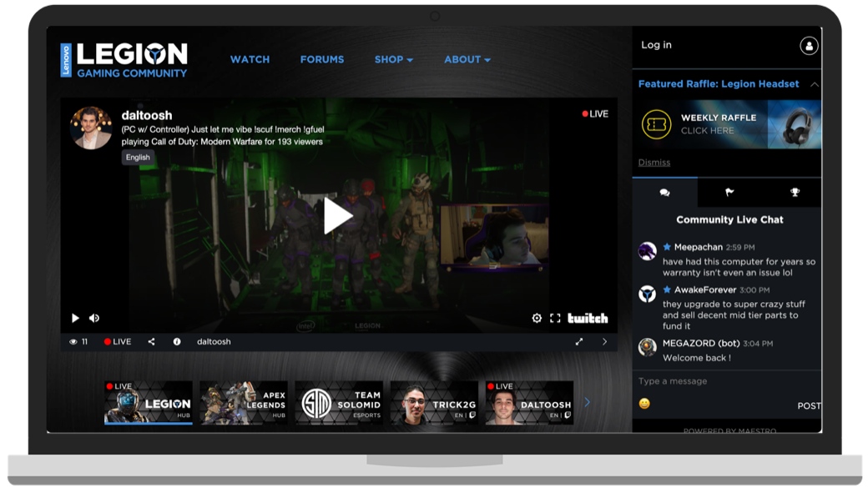
Task: Expand the player with the diagonal arrows icon
Action: click(579, 342)
